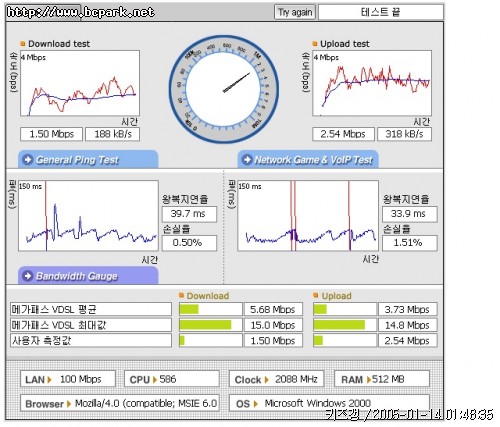This screenshot has width=500, height=427.
Task: Select the 메가패스 VDSL 평균 row label
Action: click(91, 309)
